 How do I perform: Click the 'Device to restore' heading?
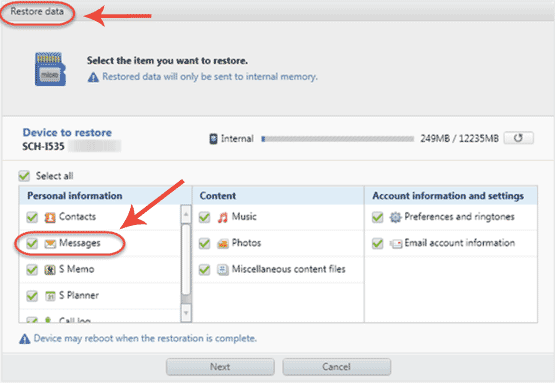pyautogui.click(x=67, y=132)
